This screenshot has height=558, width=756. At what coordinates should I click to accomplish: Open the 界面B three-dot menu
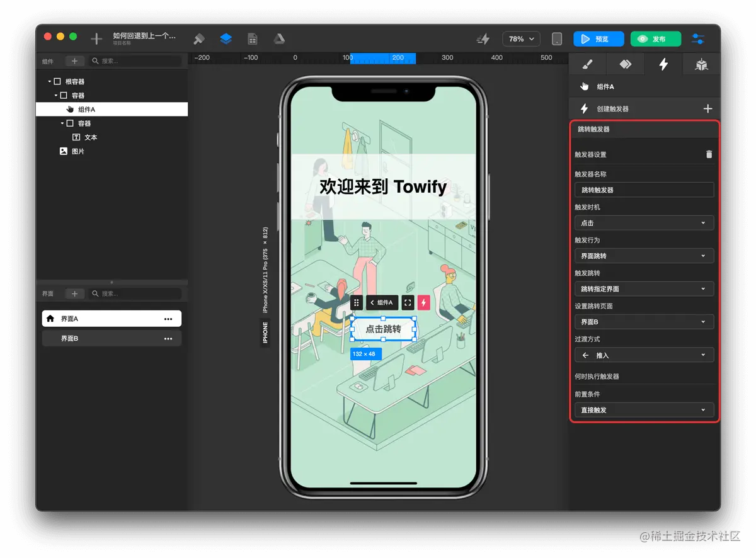pyautogui.click(x=168, y=339)
